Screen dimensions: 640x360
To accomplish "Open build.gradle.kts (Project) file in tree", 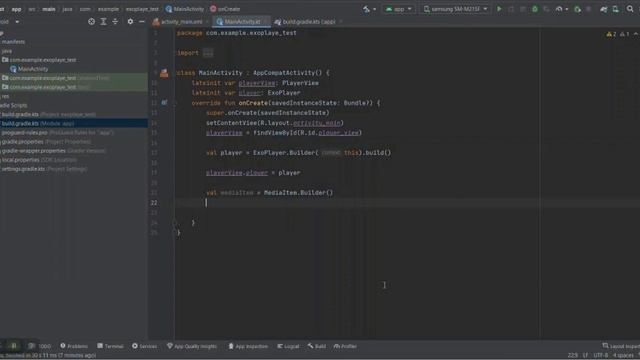I will (x=49, y=114).
